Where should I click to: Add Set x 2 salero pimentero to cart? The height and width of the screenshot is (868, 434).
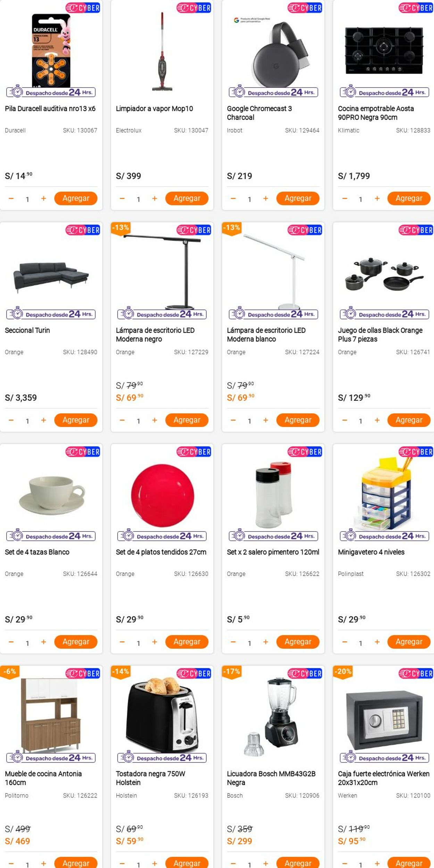tap(298, 642)
